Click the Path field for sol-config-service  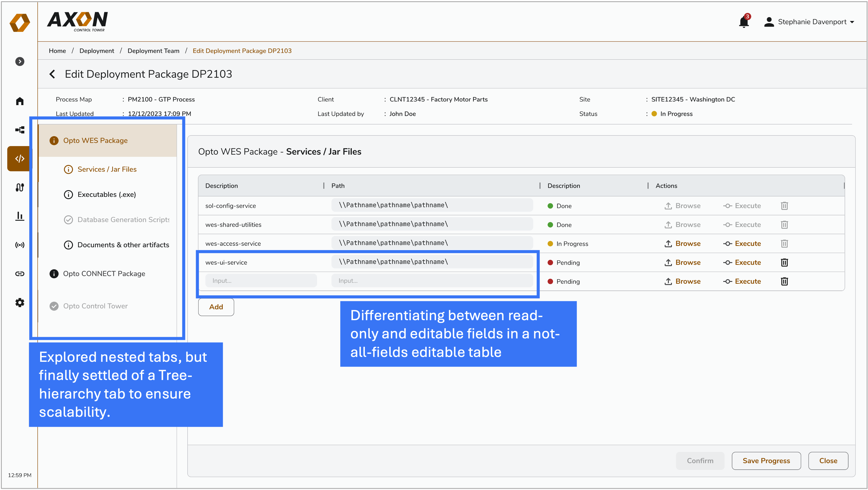432,205
